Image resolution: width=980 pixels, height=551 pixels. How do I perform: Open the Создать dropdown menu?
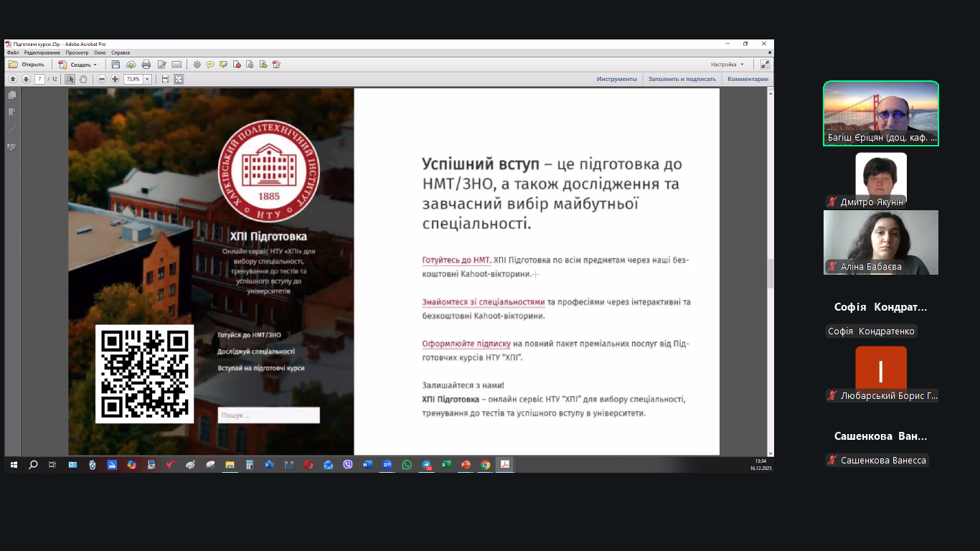tap(78, 65)
